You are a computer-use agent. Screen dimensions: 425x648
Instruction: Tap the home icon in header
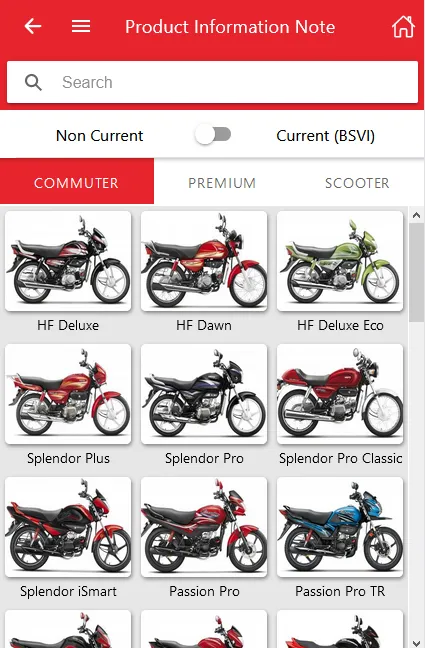point(403,26)
